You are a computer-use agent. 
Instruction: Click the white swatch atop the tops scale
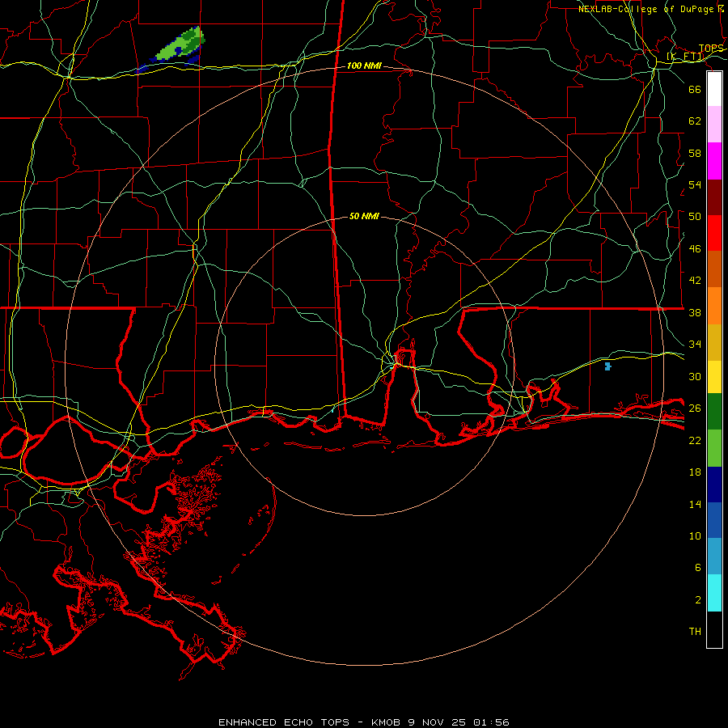[714, 89]
